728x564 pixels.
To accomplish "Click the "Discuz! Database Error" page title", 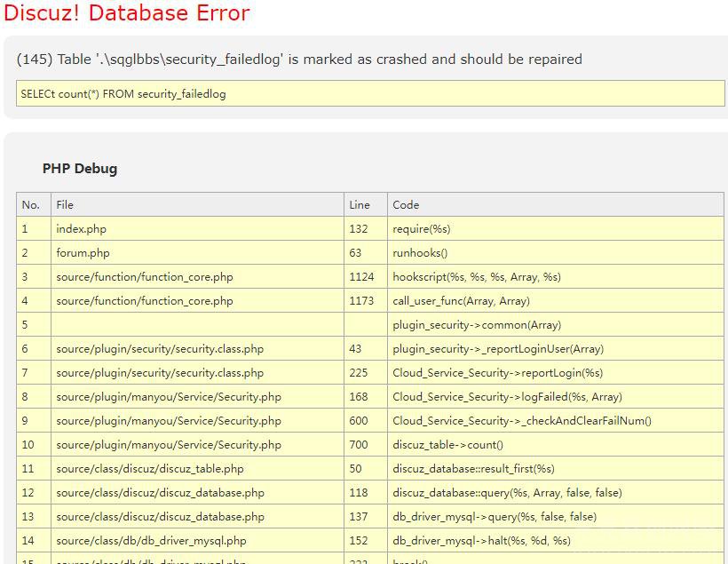I will 126,12.
